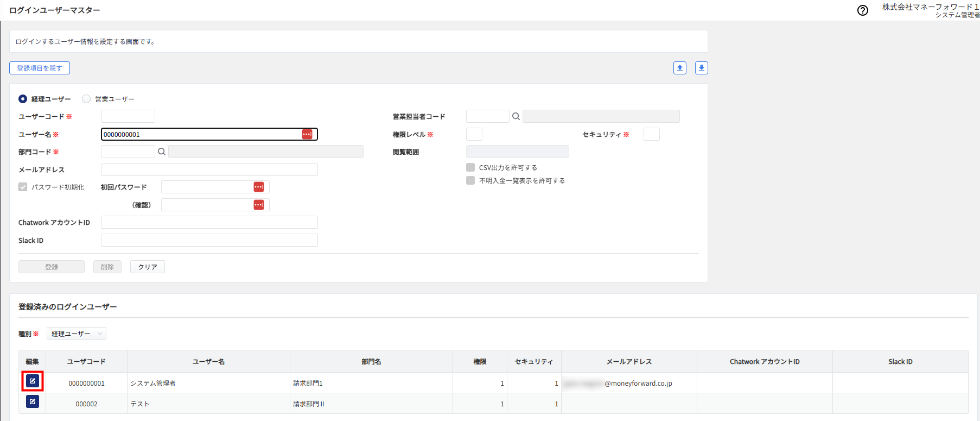Click search icon next to 営業担当者コード

point(516,116)
